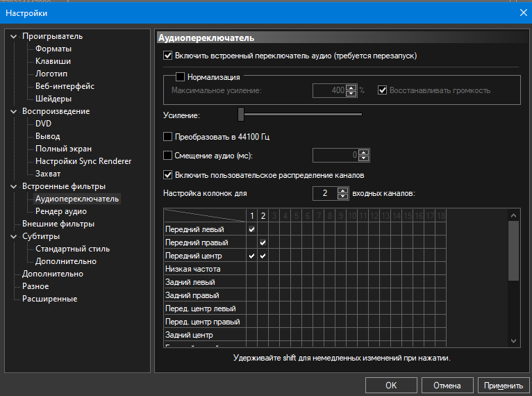Screen dimensions: 532x396
Task: Toggle Преобразовать в 44100 Гц checkbox
Action: [x=167, y=137]
